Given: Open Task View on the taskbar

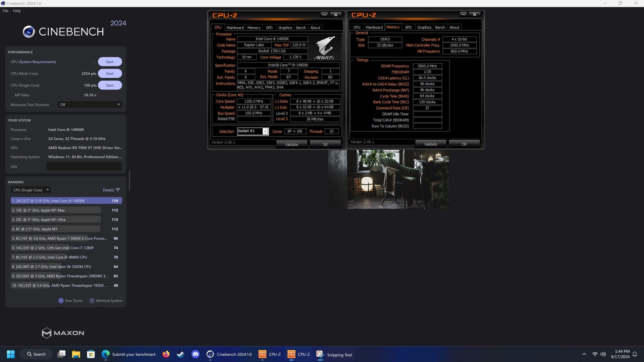Looking at the screenshot, I should 61,354.
